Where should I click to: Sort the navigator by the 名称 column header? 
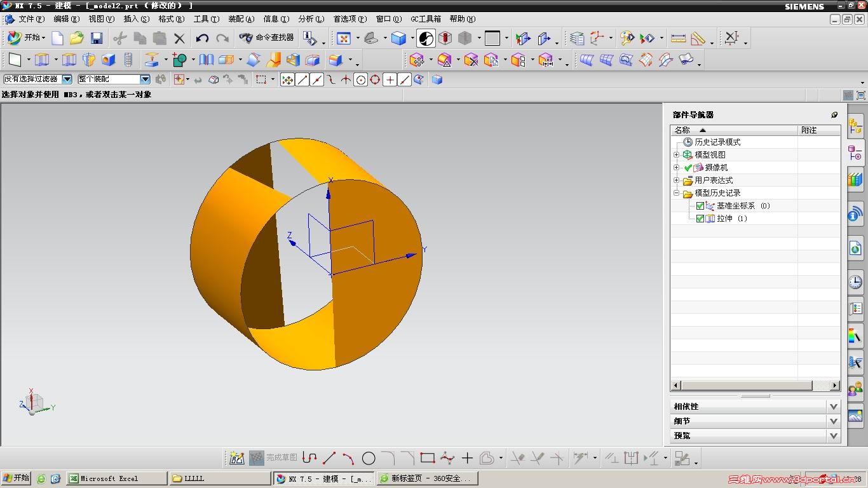pos(734,130)
